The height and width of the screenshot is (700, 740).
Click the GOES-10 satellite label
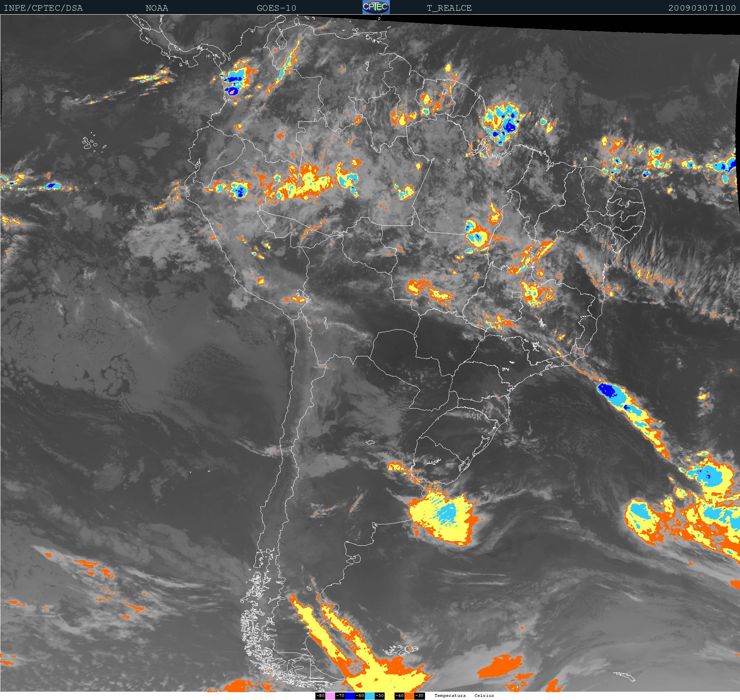[x=276, y=8]
